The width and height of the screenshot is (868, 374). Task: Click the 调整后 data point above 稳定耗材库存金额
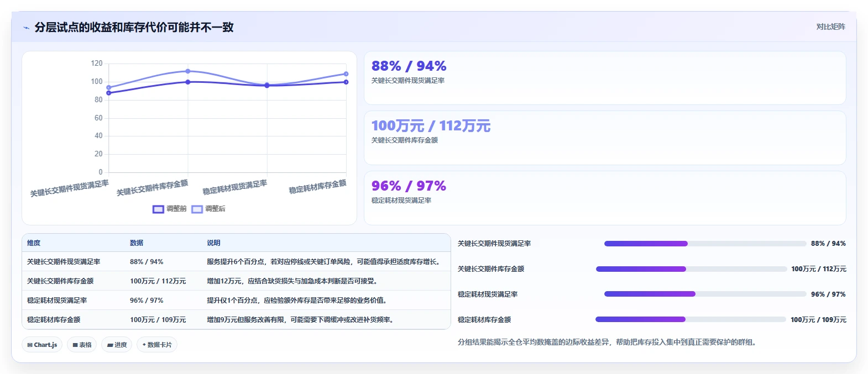[x=346, y=74]
